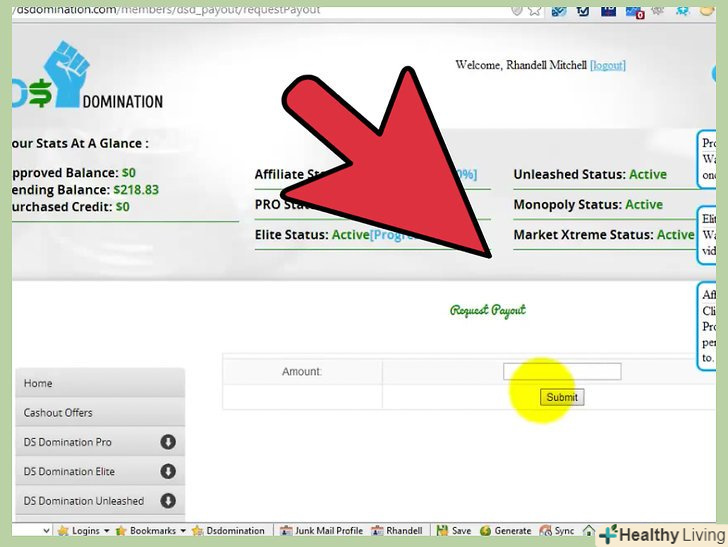Open the Logins dropdown arrow
This screenshot has height=547, width=728.
pyautogui.click(x=106, y=531)
